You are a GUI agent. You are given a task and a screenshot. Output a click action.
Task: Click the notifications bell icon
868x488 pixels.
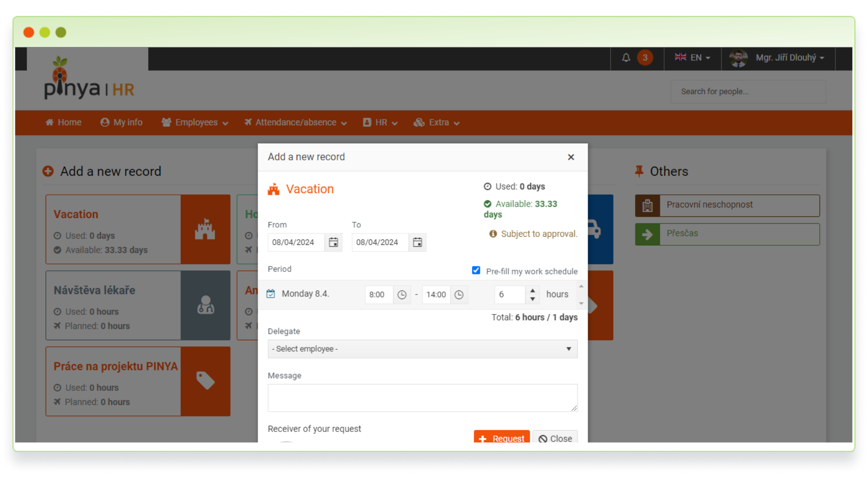pyautogui.click(x=626, y=58)
